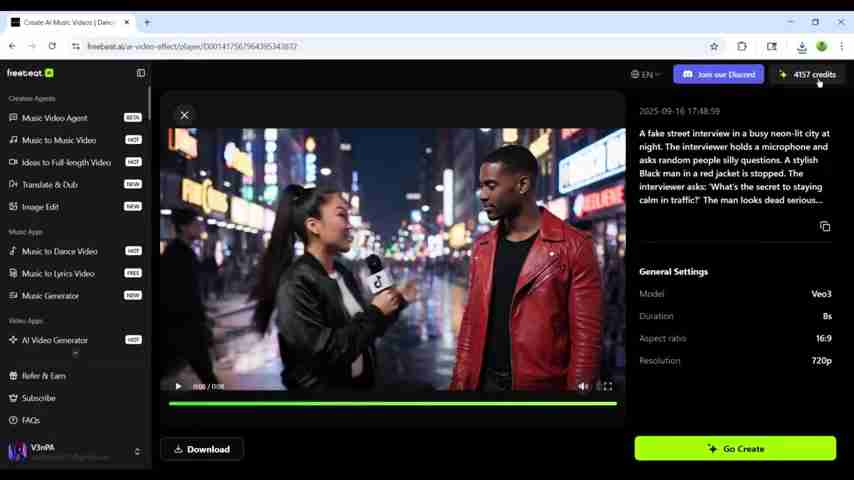View site information icon
The height and width of the screenshot is (480, 854).
[76, 46]
